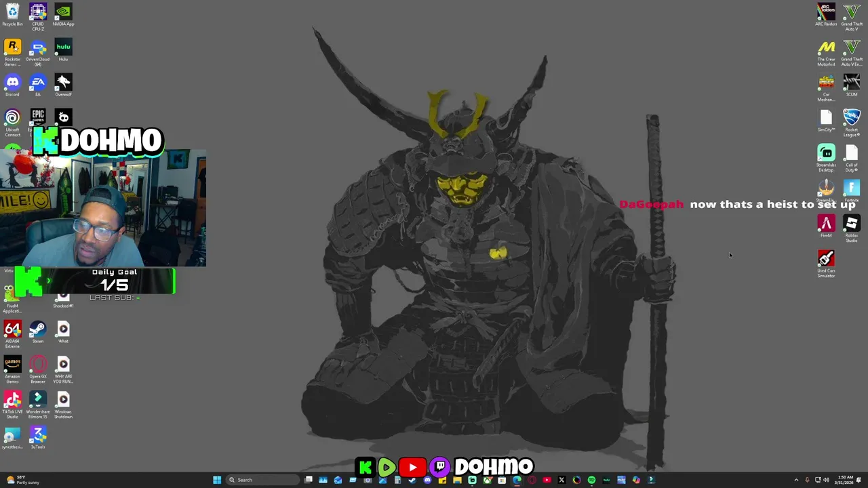Open the ARC Raiders desktop icon
The height and width of the screenshot is (488, 868).
(826, 15)
